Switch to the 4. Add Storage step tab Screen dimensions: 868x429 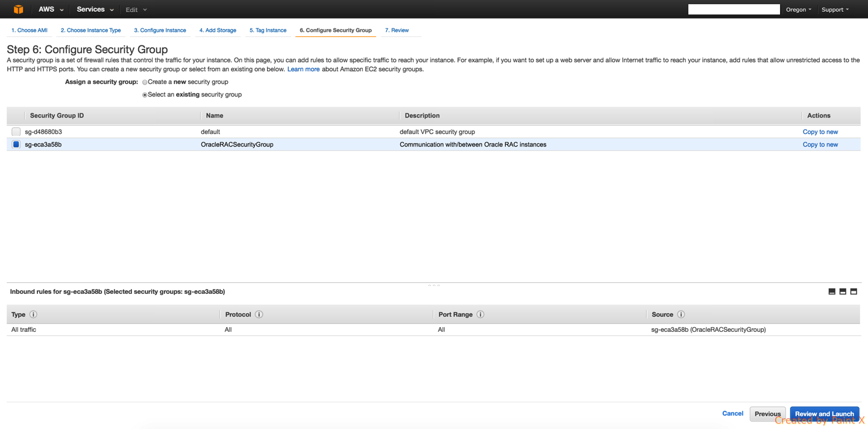(x=218, y=30)
